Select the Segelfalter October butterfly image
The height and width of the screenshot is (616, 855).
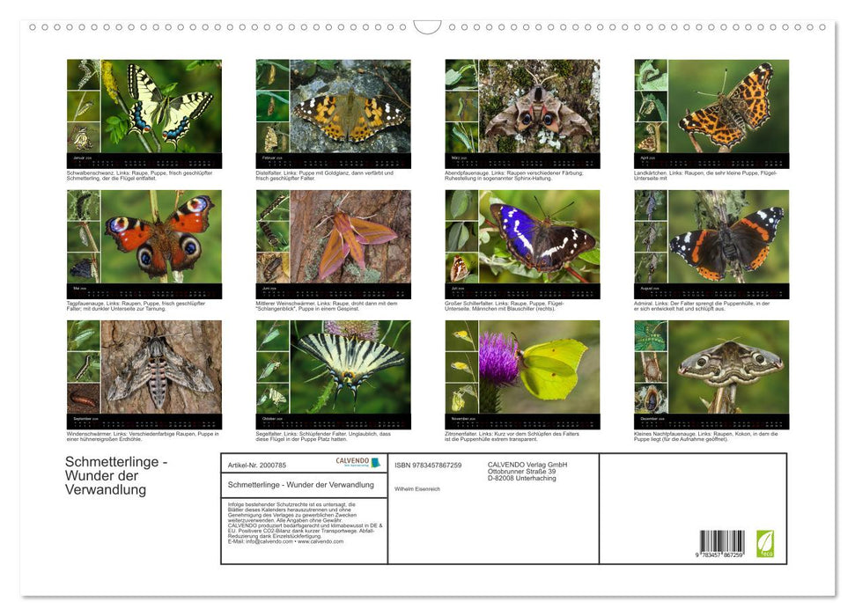(350, 367)
